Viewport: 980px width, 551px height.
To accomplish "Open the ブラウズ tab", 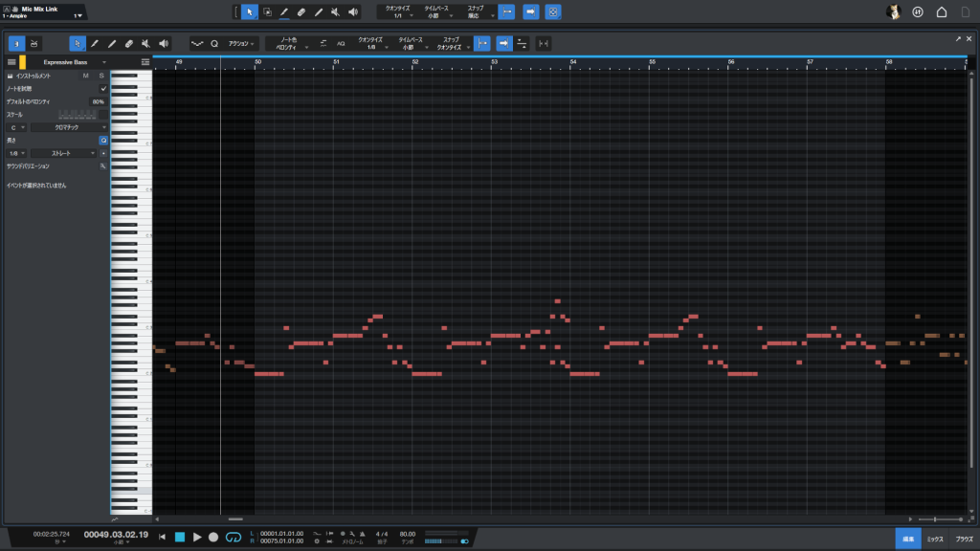I will click(964, 540).
